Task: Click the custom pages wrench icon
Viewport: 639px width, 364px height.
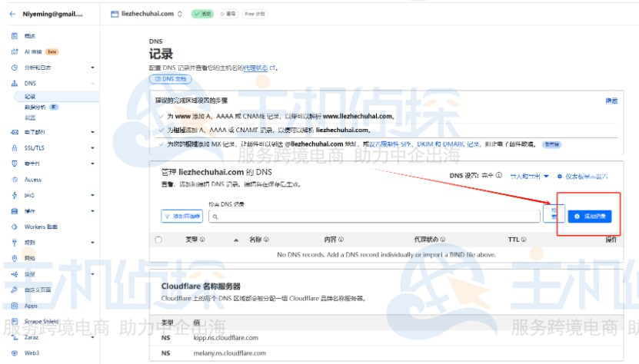Action: (x=15, y=290)
